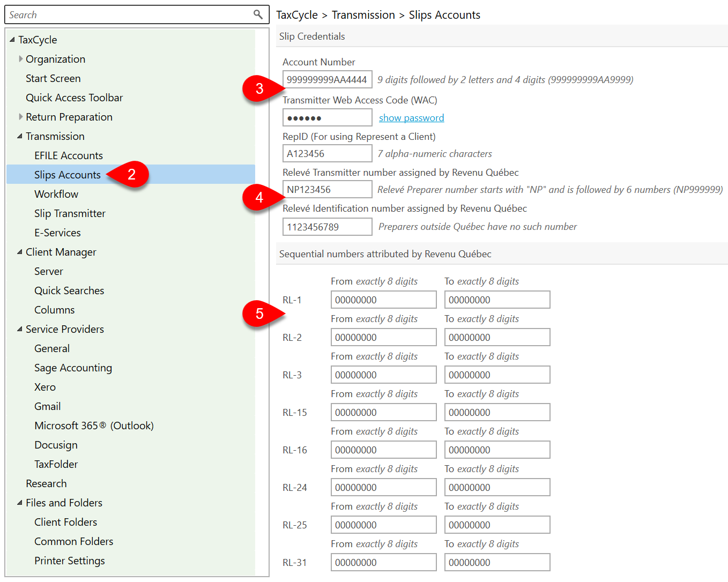Collapse the TaxCycle root node
The height and width of the screenshot is (582, 728).
pos(12,40)
